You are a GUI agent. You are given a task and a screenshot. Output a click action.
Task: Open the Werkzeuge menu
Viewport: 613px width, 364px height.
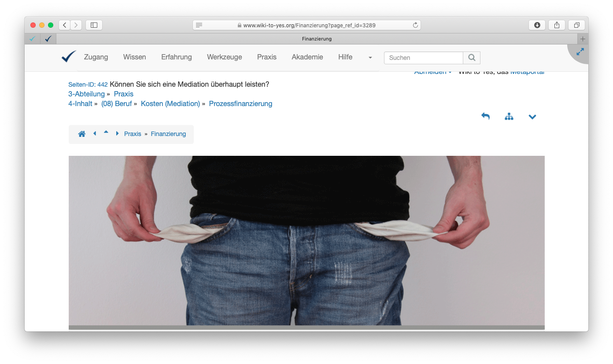(224, 57)
